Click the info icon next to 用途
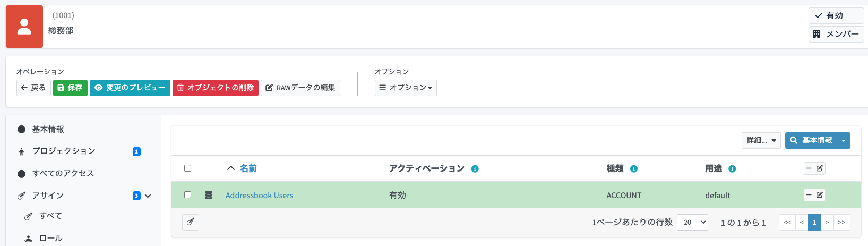This screenshot has width=868, height=246. [732, 169]
